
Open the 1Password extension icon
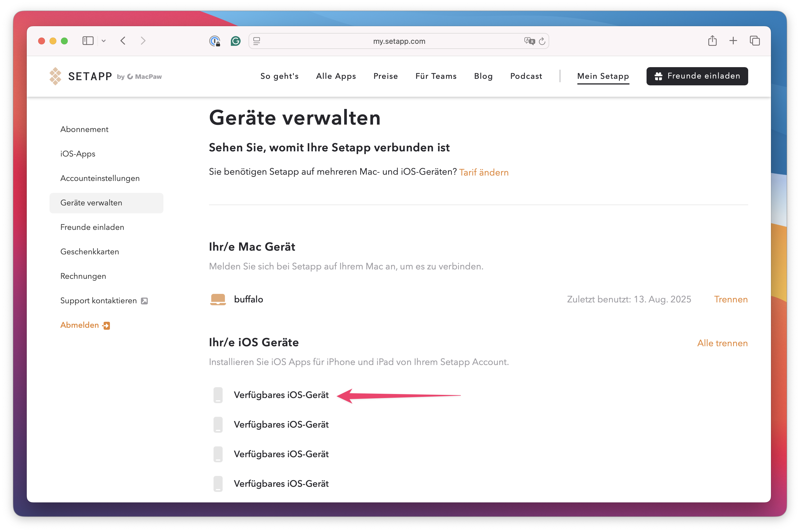tap(215, 41)
